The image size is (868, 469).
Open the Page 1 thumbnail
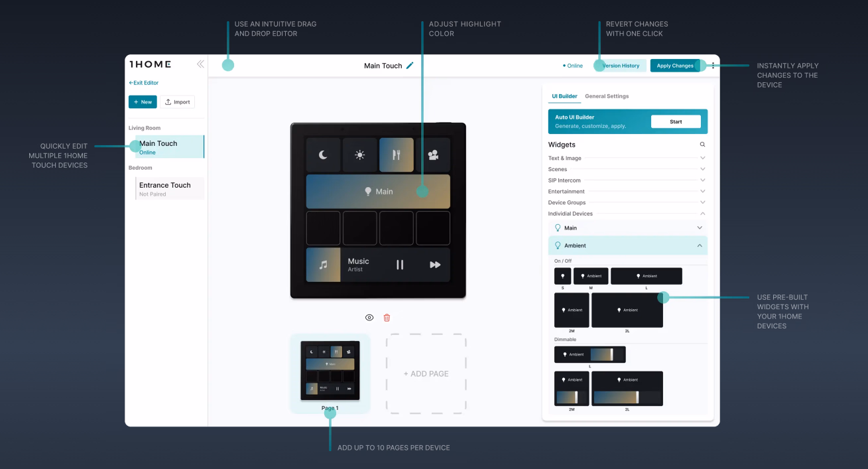coord(330,371)
